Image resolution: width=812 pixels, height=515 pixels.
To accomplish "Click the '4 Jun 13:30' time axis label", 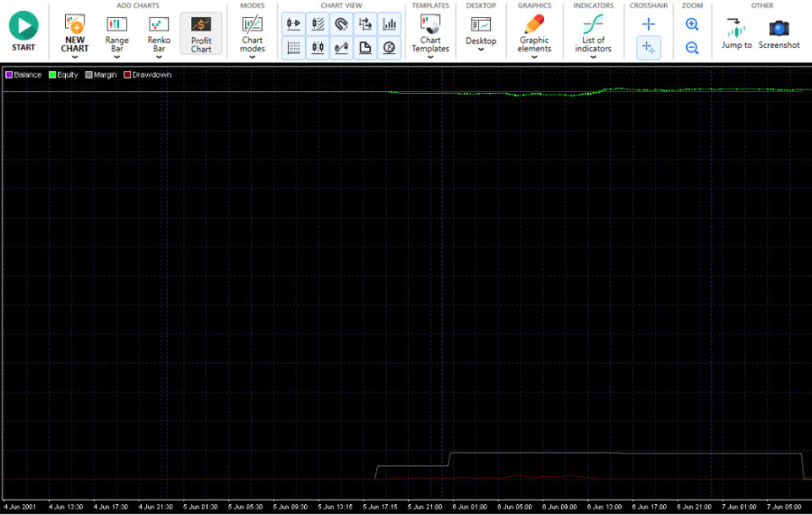I will point(66,507).
